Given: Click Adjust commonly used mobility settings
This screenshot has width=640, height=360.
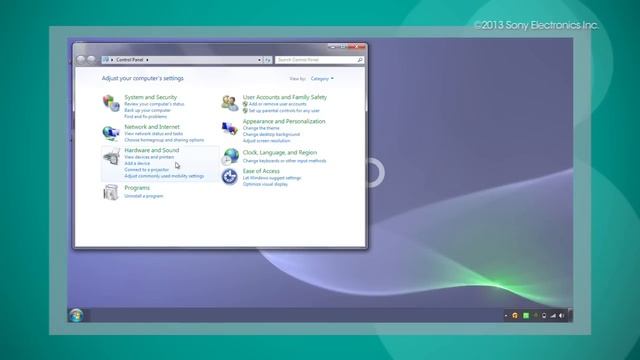Looking at the screenshot, I should [164, 176].
